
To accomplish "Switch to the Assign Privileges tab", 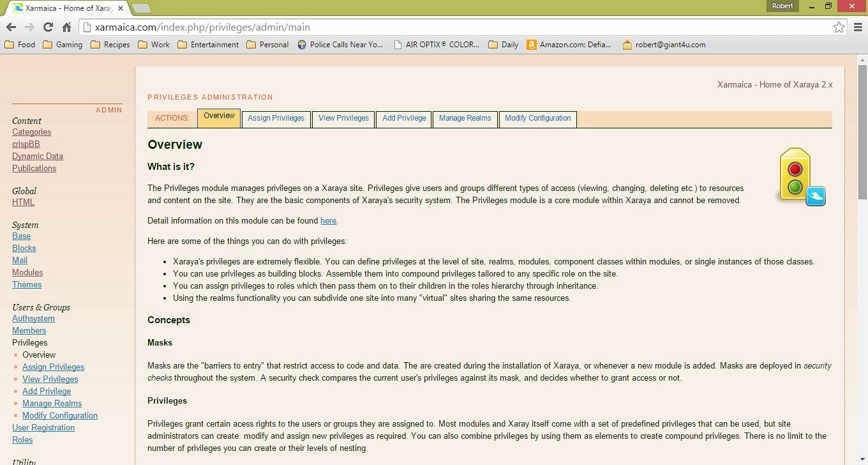I will (276, 119).
